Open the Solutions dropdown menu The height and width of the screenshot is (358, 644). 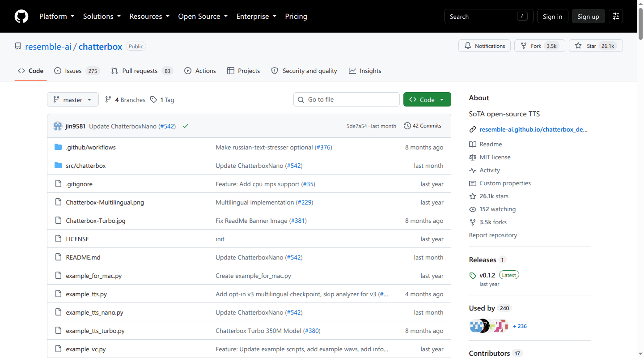click(102, 17)
